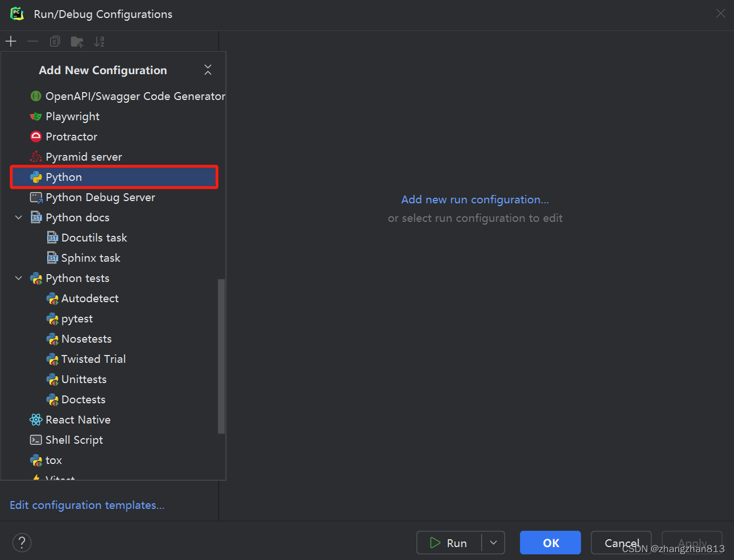Click the OpenAPI/Swagger Code Generator icon
734x560 pixels.
36,96
